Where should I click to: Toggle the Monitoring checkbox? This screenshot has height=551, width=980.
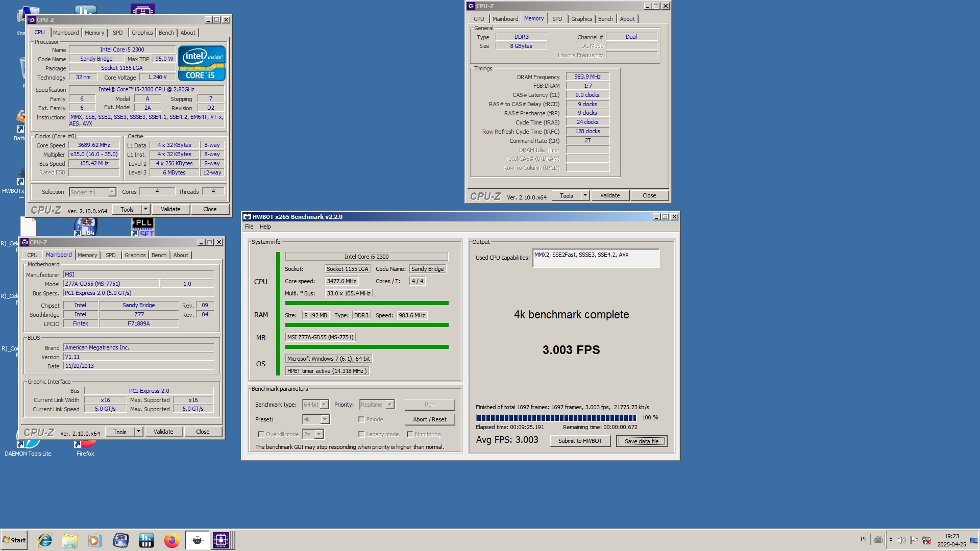pos(410,434)
